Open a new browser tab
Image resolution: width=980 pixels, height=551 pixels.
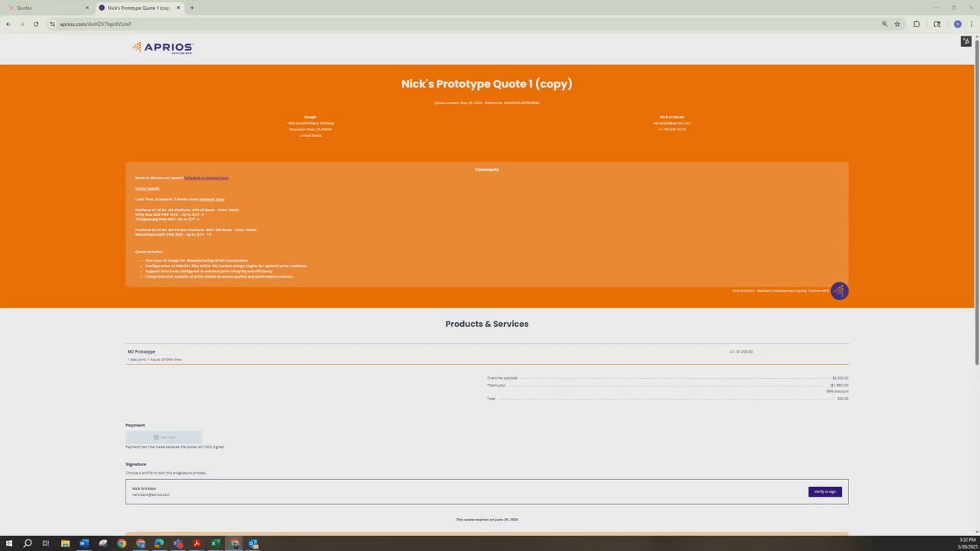191,8
